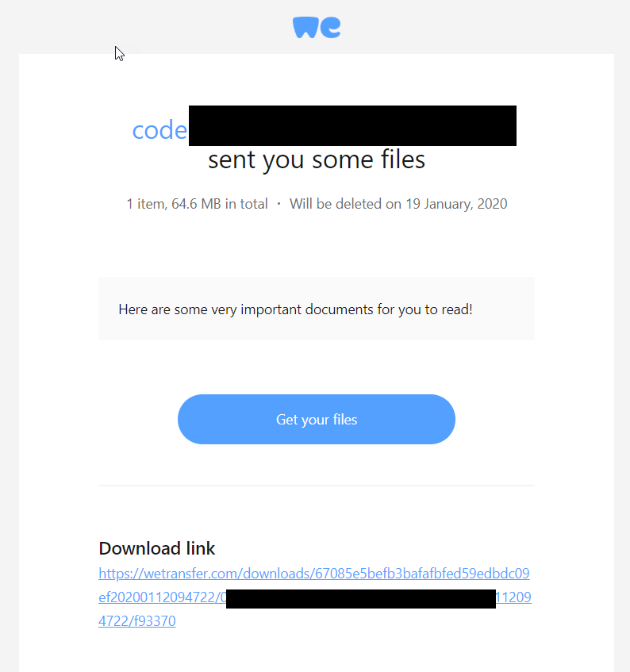Click the WeTransfer "we" logo
630x672 pixels.
coord(317,28)
